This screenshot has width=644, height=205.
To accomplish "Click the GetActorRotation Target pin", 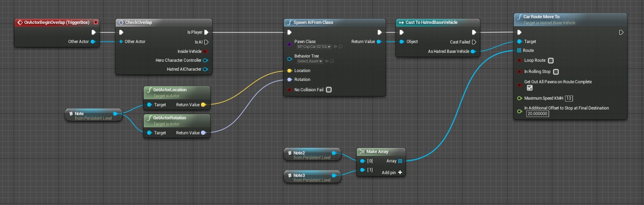I will (x=149, y=133).
